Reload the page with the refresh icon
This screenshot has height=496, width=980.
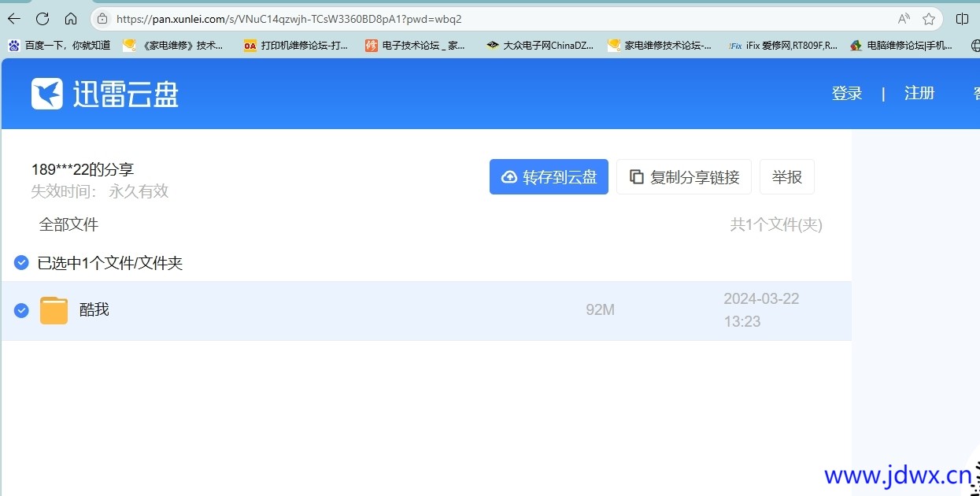tap(43, 19)
